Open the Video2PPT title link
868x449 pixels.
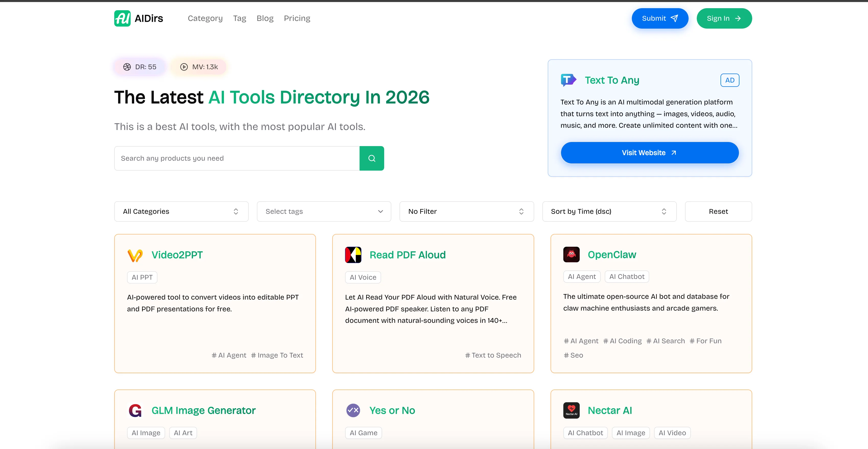pos(177,255)
